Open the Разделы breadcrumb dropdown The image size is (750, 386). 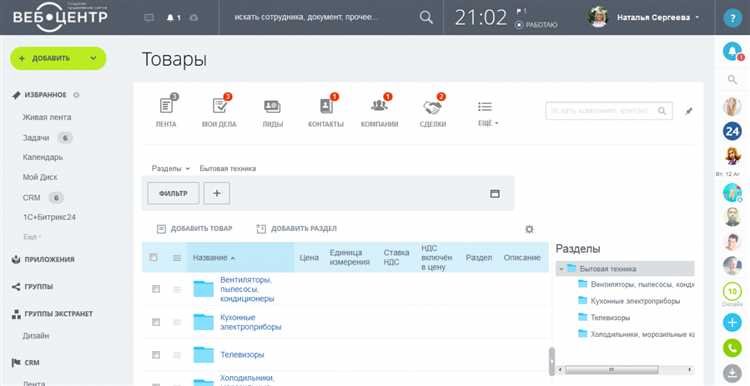click(x=171, y=169)
